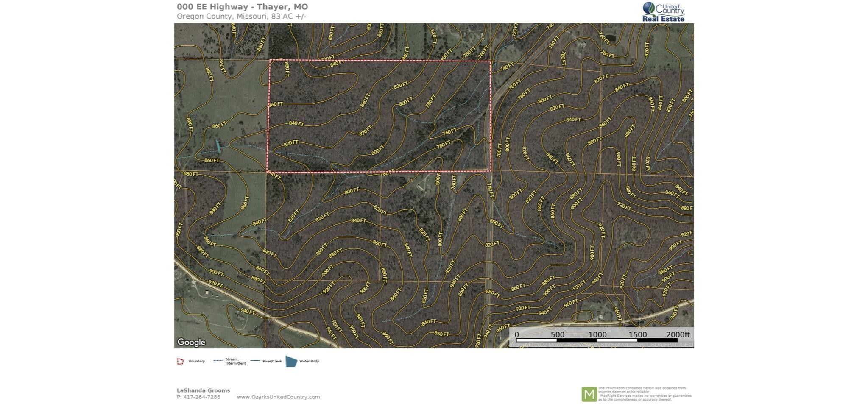This screenshot has height=404, width=868.
Task: Select the dashed red property boundary outline
Action: pos(382,61)
